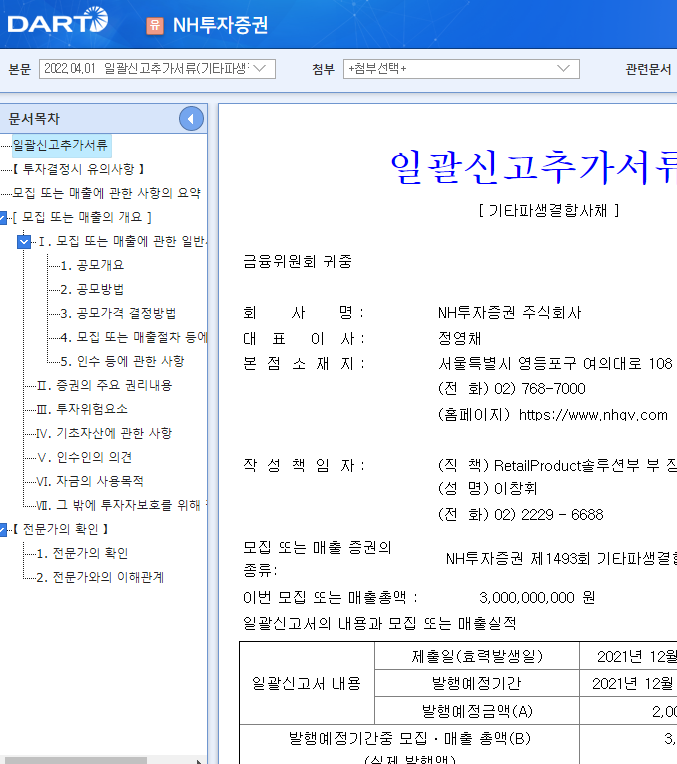Click the '[ 기타파생결합사채 ]' subtitle
The image size is (677, 764).
tap(548, 210)
